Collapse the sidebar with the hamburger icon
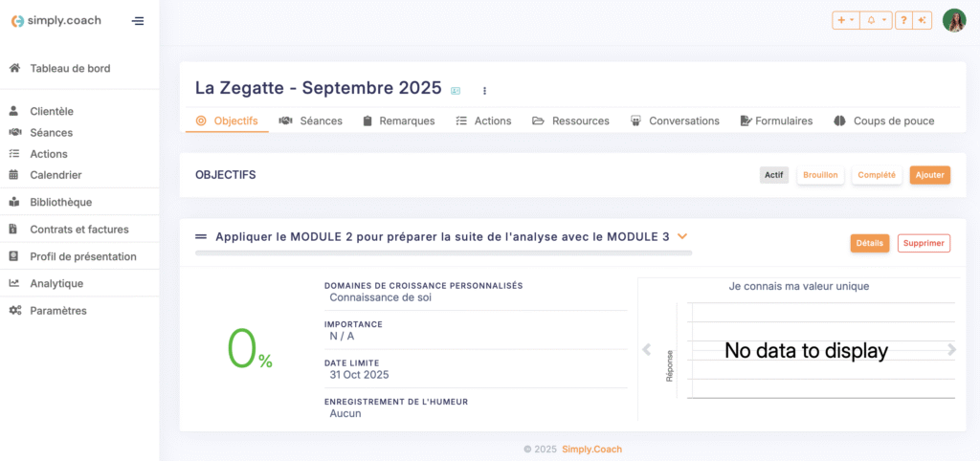This screenshot has height=461, width=980. tap(138, 20)
